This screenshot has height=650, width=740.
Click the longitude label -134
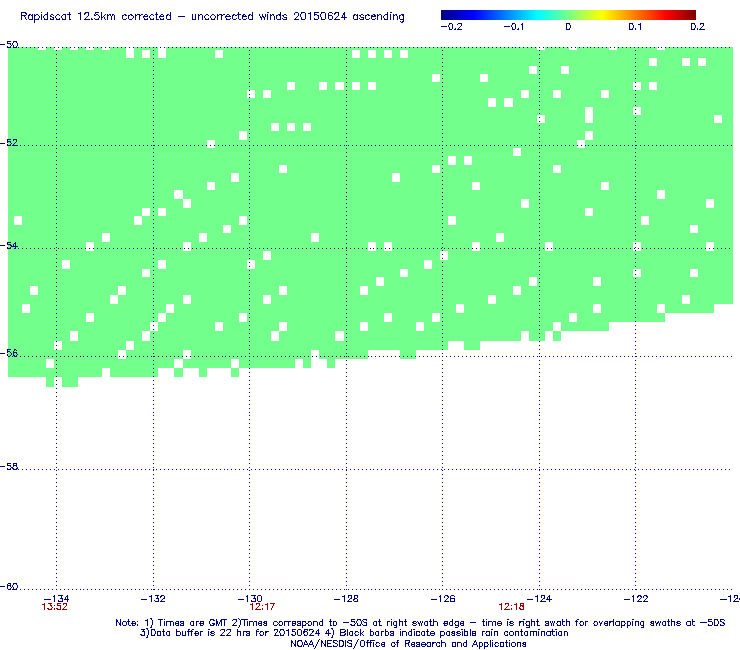[x=57, y=599]
